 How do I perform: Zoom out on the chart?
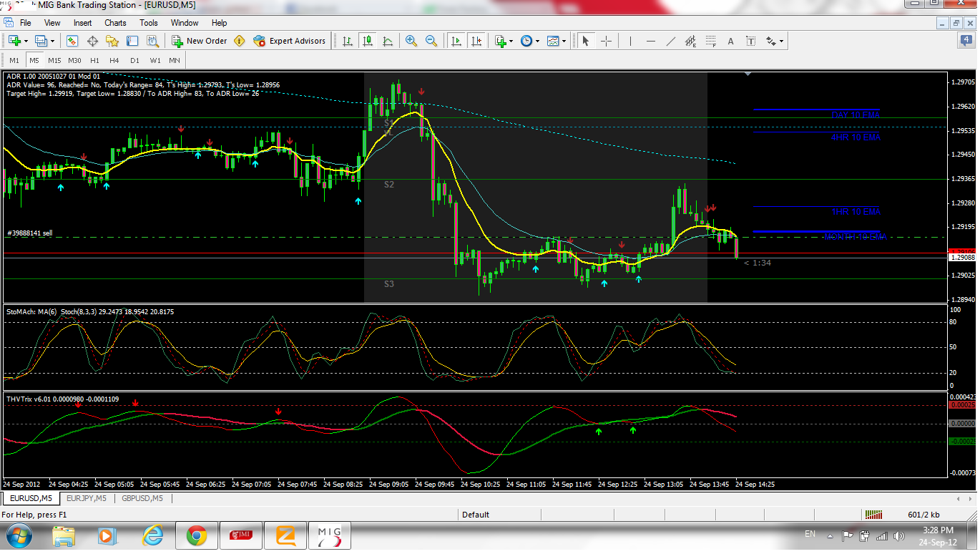pos(431,41)
